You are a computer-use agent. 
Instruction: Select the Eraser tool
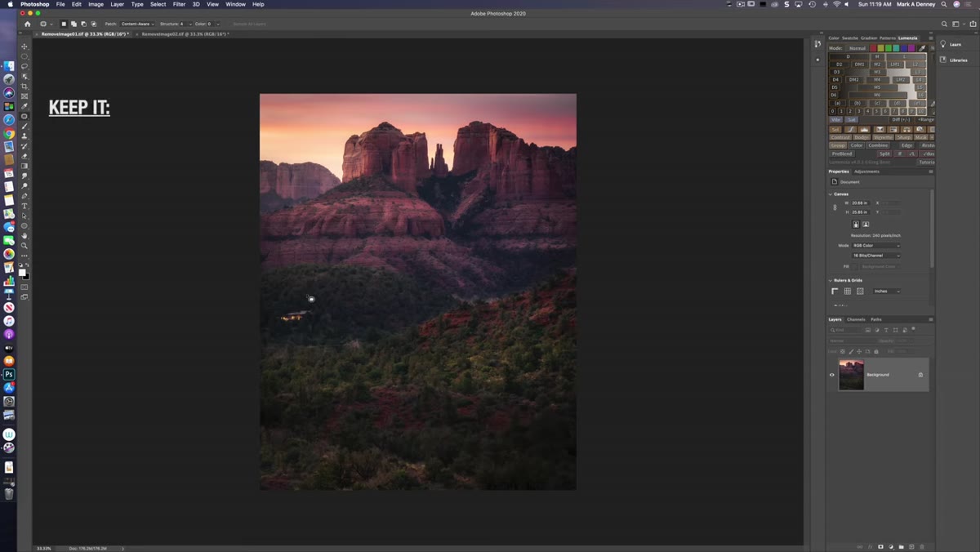click(24, 156)
